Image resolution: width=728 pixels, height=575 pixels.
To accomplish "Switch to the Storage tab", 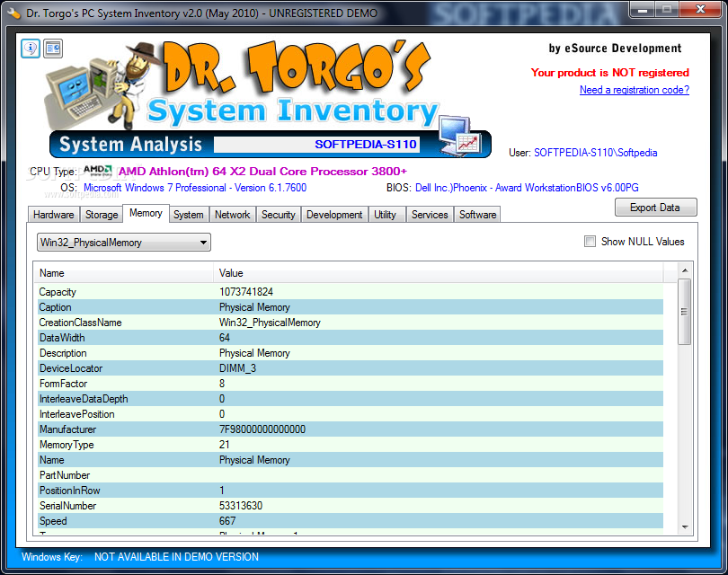I will coord(102,215).
